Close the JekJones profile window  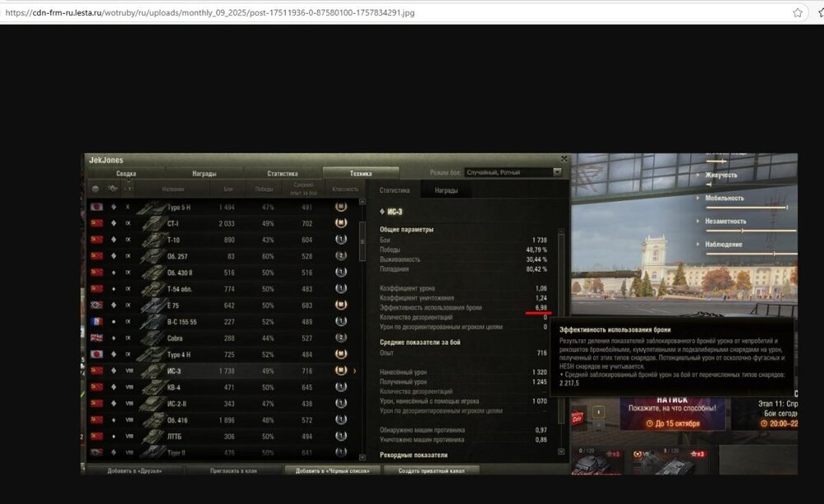pos(564,159)
